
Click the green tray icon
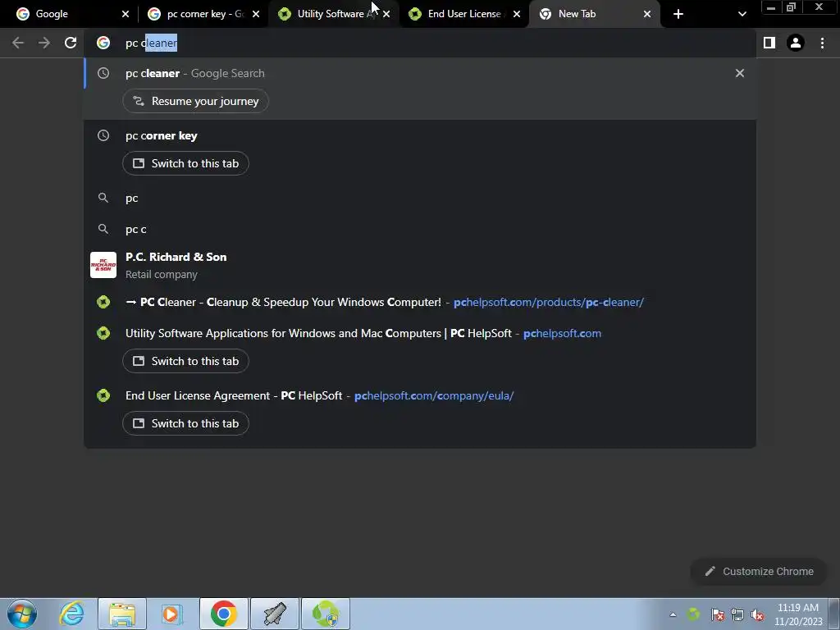(x=693, y=614)
